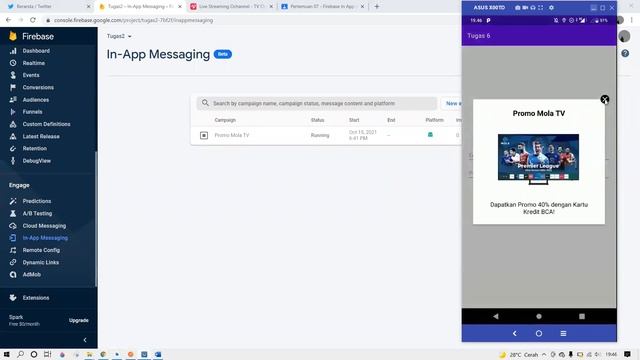
Task: Click mirror window back arrow
Action: coord(515,333)
